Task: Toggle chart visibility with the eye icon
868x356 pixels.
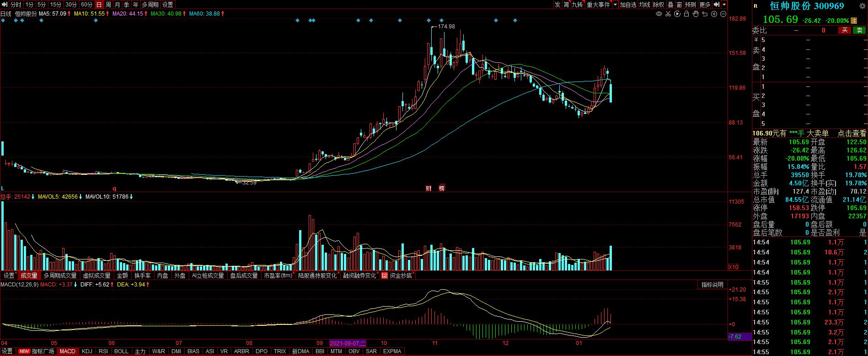Action: tap(659, 14)
